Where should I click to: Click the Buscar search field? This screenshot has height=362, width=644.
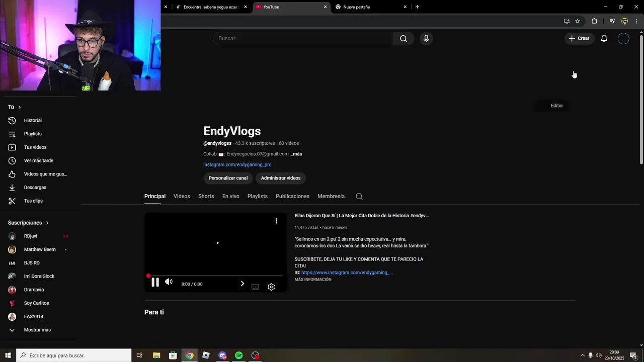click(x=303, y=39)
